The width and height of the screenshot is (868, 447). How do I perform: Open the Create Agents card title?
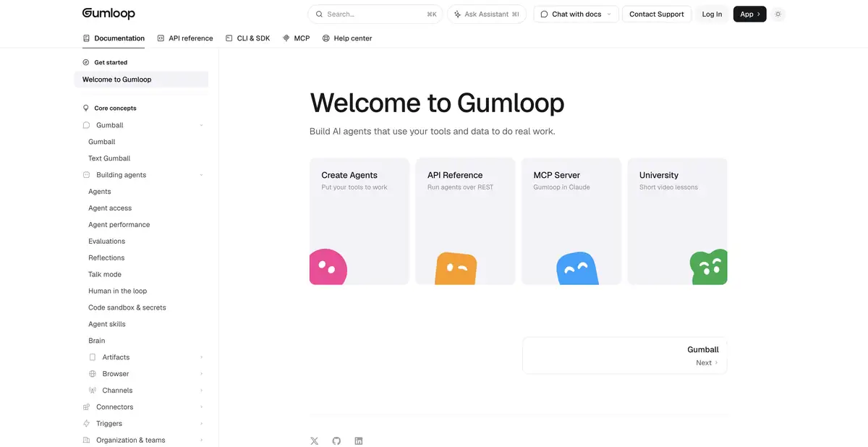point(349,175)
